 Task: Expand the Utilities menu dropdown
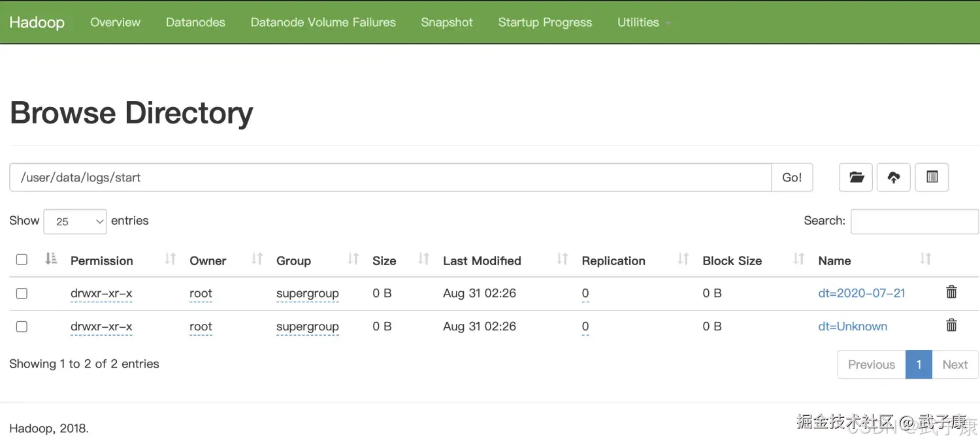tap(644, 22)
